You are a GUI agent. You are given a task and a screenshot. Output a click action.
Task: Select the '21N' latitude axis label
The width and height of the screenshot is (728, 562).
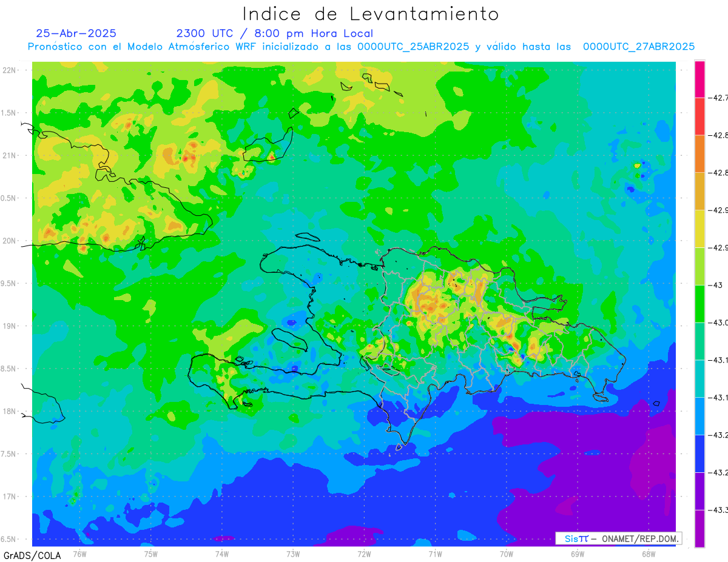tap(9, 155)
